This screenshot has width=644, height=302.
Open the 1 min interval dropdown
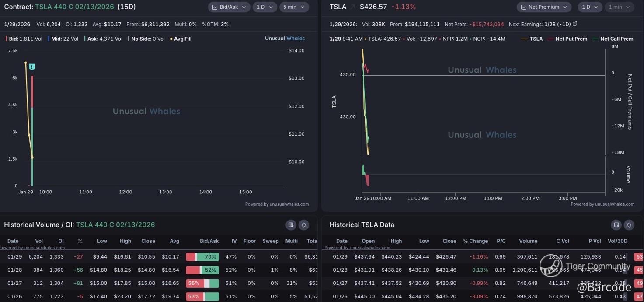(620, 7)
